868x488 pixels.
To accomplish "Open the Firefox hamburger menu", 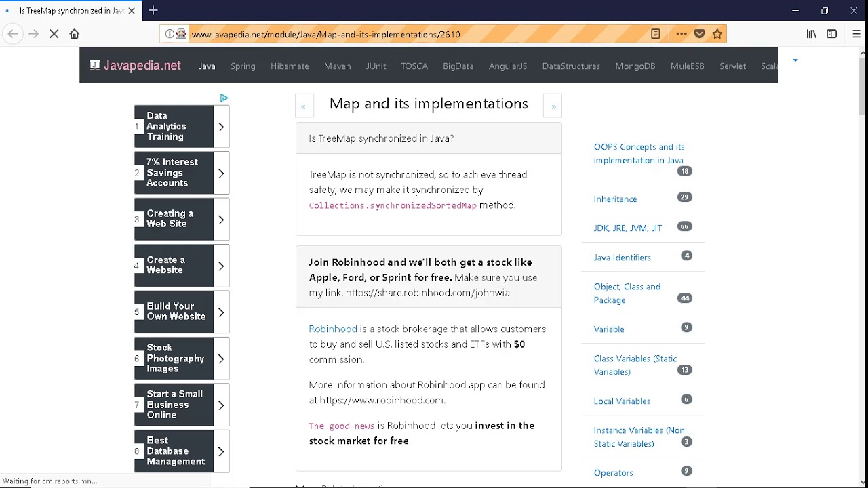I will coord(856,34).
